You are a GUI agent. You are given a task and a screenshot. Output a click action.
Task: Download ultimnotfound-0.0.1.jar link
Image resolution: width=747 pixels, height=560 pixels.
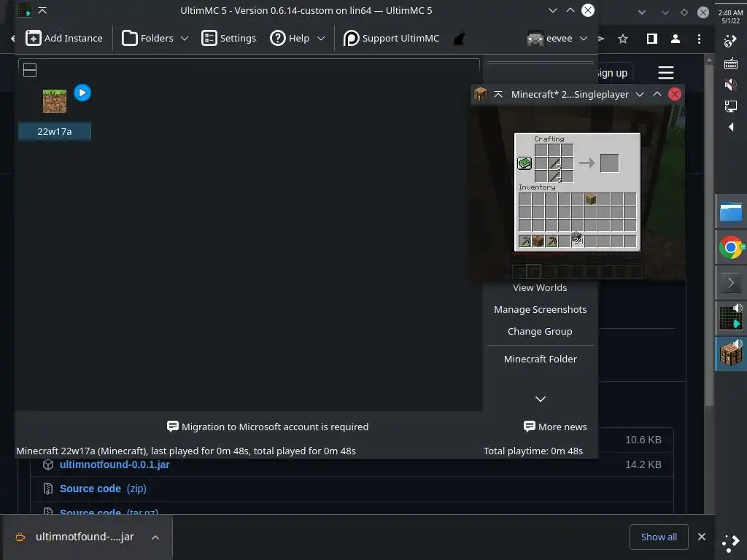click(x=115, y=464)
